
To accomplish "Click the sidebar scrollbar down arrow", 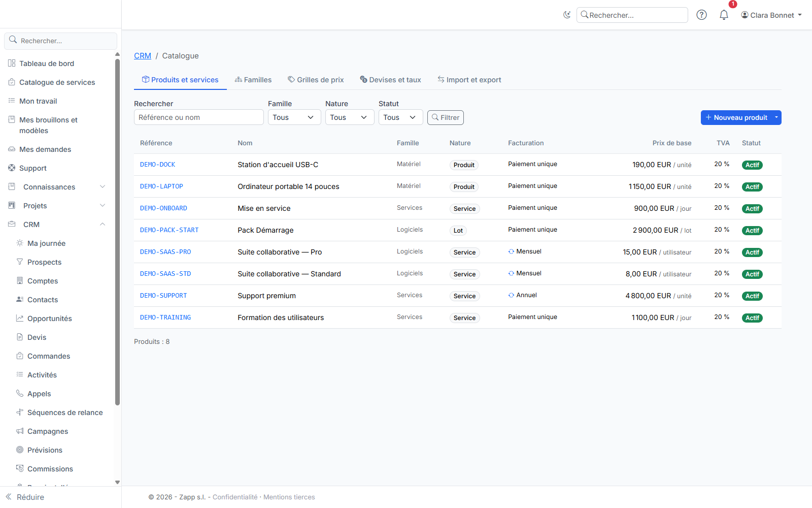I will click(117, 482).
